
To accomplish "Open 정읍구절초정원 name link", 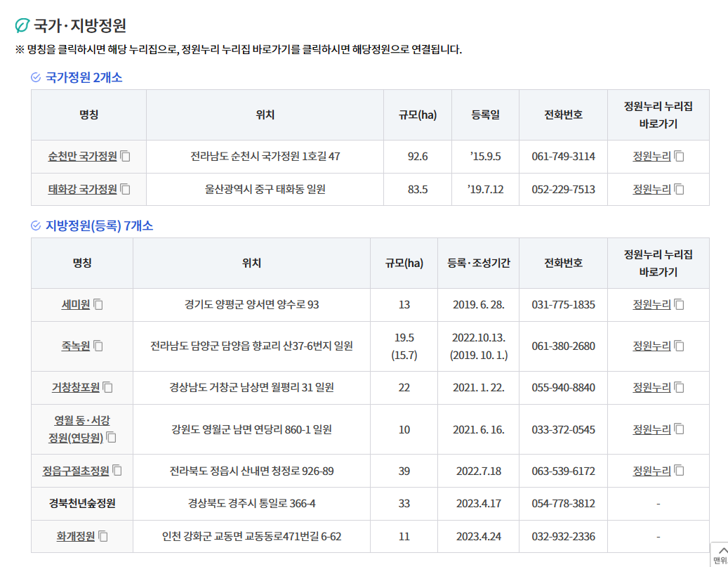I will [x=76, y=471].
